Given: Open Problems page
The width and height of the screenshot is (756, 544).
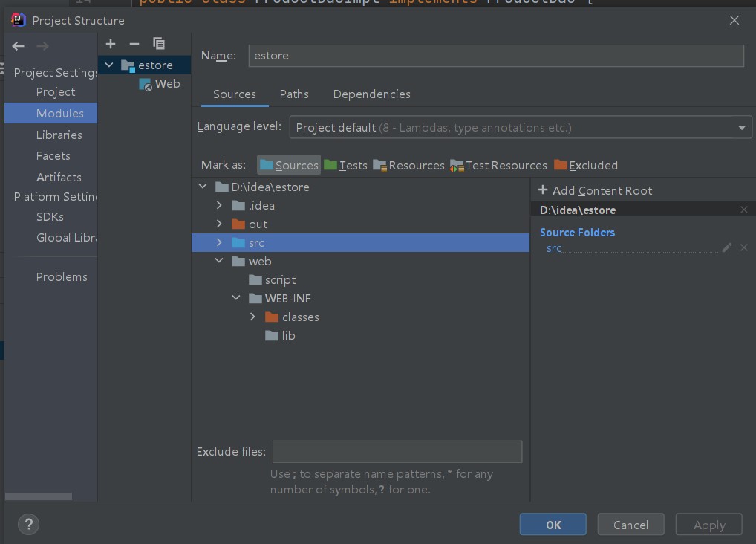Looking at the screenshot, I should 62,277.
